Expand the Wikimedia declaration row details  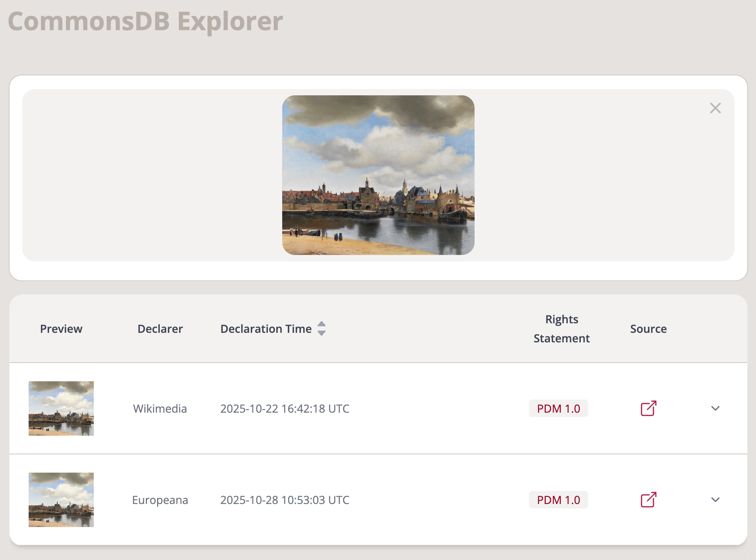coord(715,408)
